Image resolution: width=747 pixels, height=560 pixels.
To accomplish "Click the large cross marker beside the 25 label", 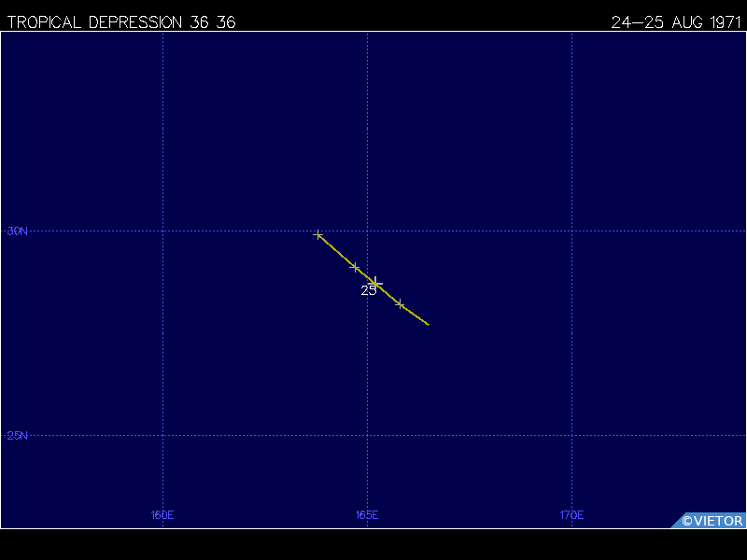I will (x=375, y=284).
